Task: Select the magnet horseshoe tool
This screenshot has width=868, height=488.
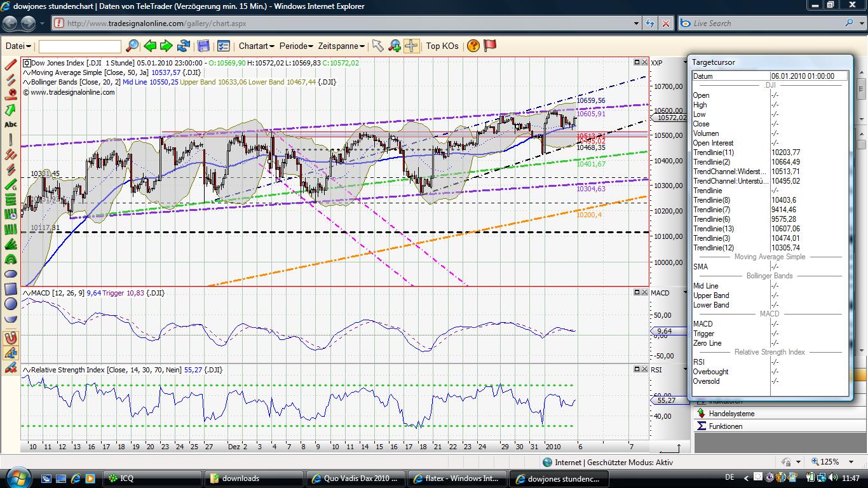Action: 10,337
